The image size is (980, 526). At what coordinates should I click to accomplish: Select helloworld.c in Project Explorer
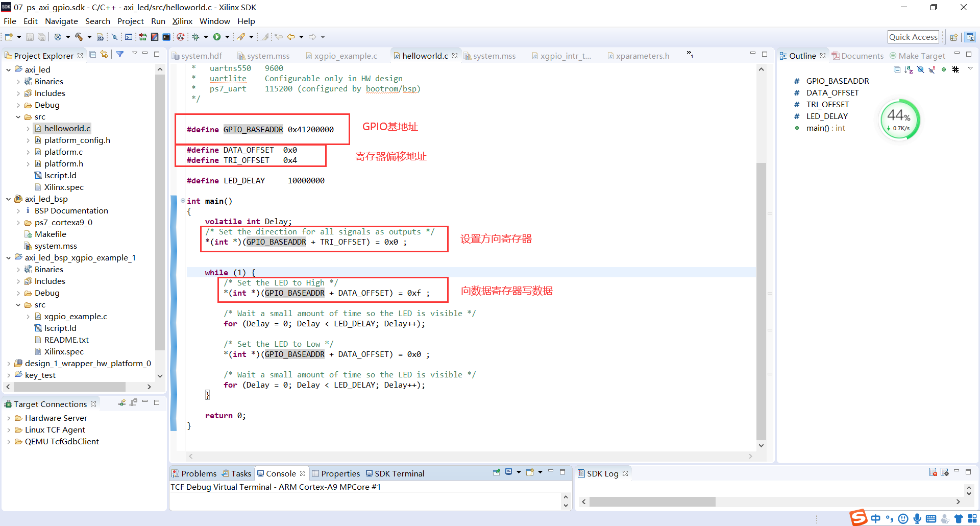click(67, 128)
